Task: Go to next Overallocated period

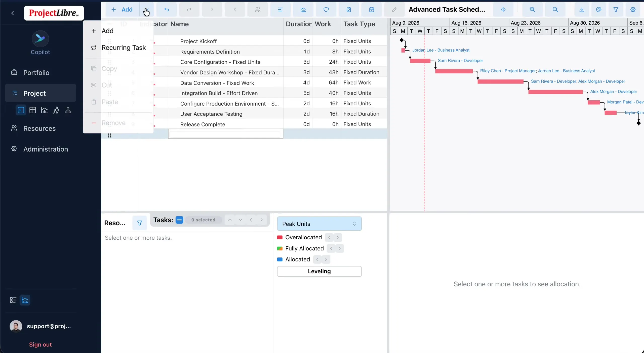Action: tap(338, 237)
